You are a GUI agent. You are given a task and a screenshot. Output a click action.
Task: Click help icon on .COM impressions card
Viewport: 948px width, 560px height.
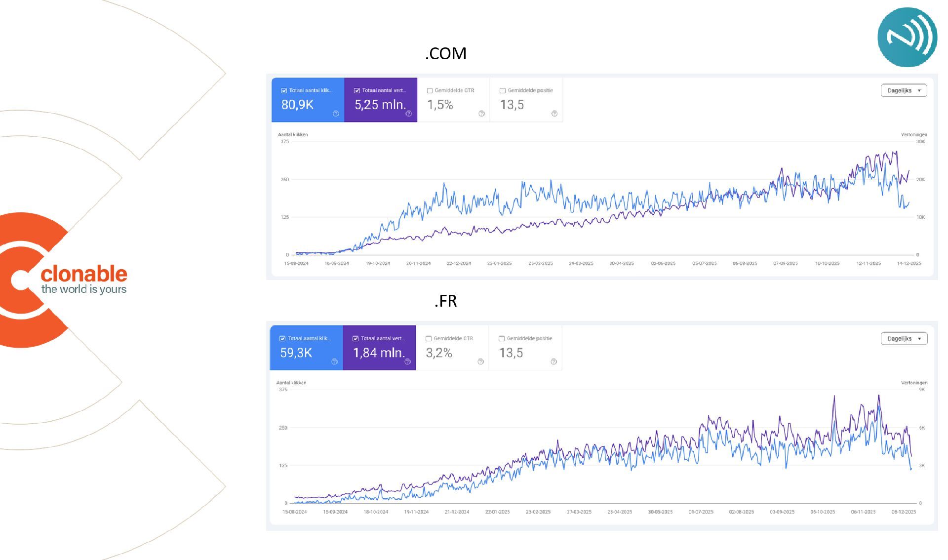coord(409,114)
